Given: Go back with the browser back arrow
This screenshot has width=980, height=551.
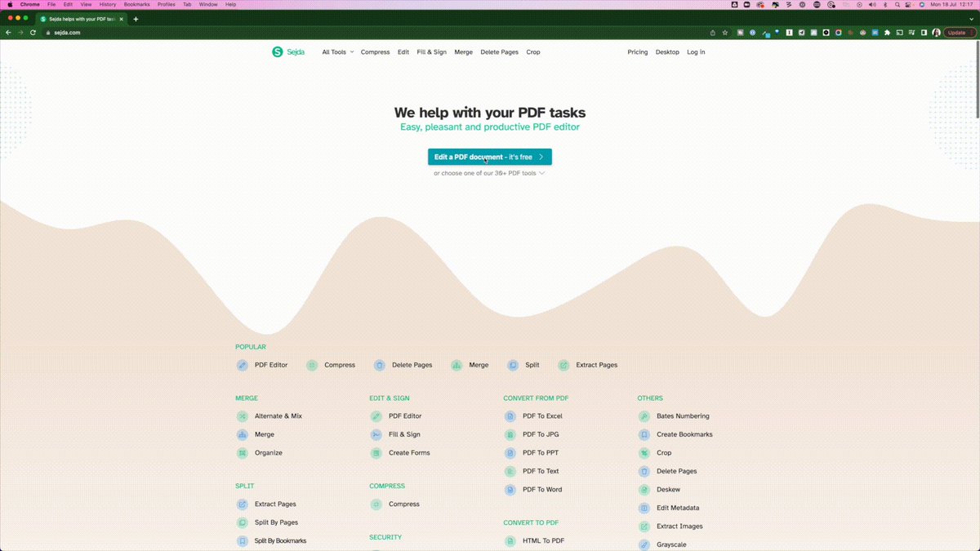Looking at the screenshot, I should coord(8,33).
